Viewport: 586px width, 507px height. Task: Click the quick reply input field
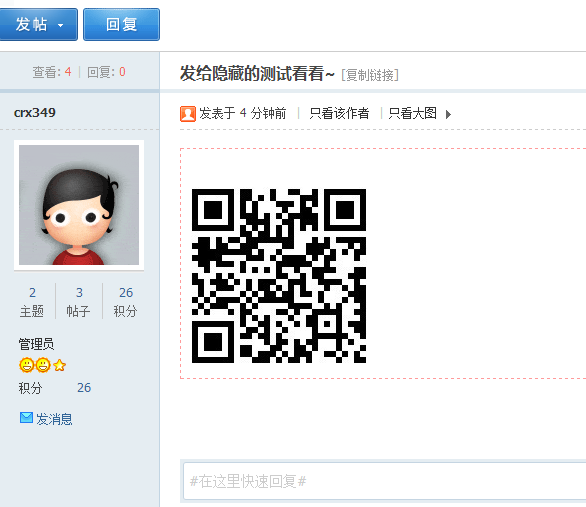(x=384, y=481)
